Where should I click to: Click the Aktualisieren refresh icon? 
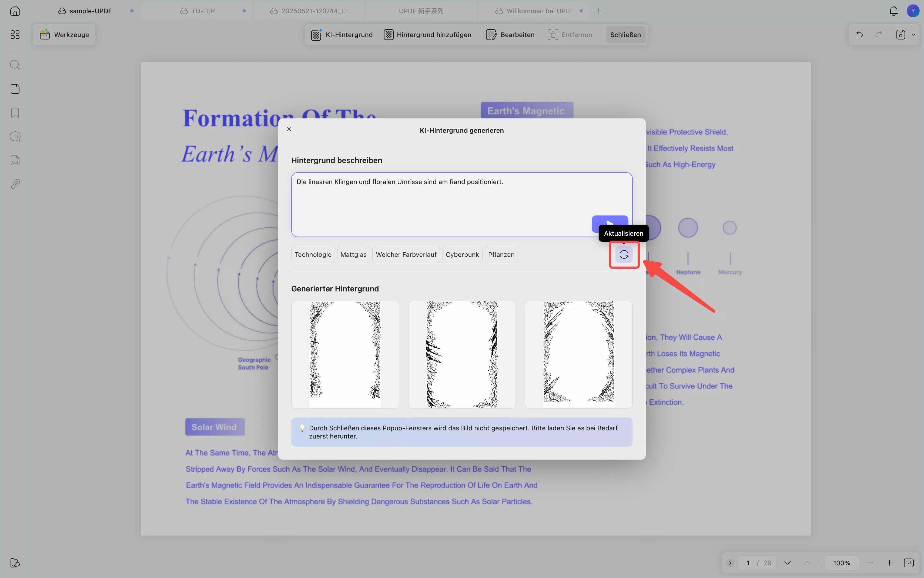point(624,255)
